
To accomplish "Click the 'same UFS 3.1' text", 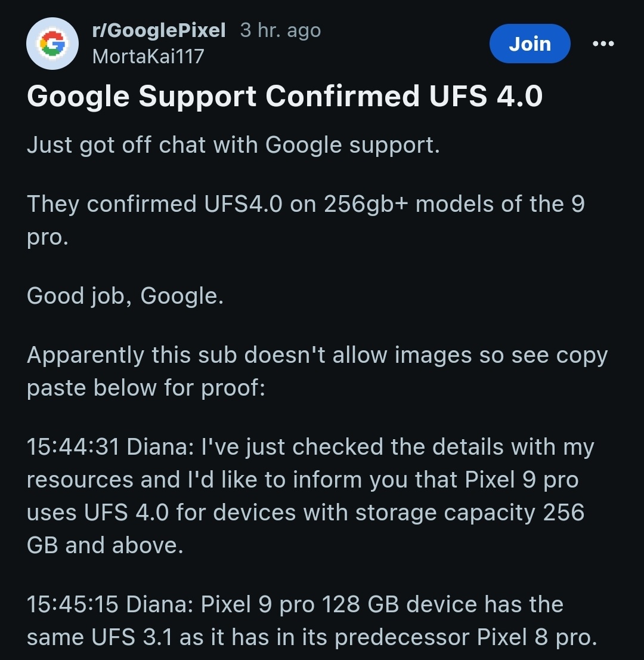I will point(100,637).
